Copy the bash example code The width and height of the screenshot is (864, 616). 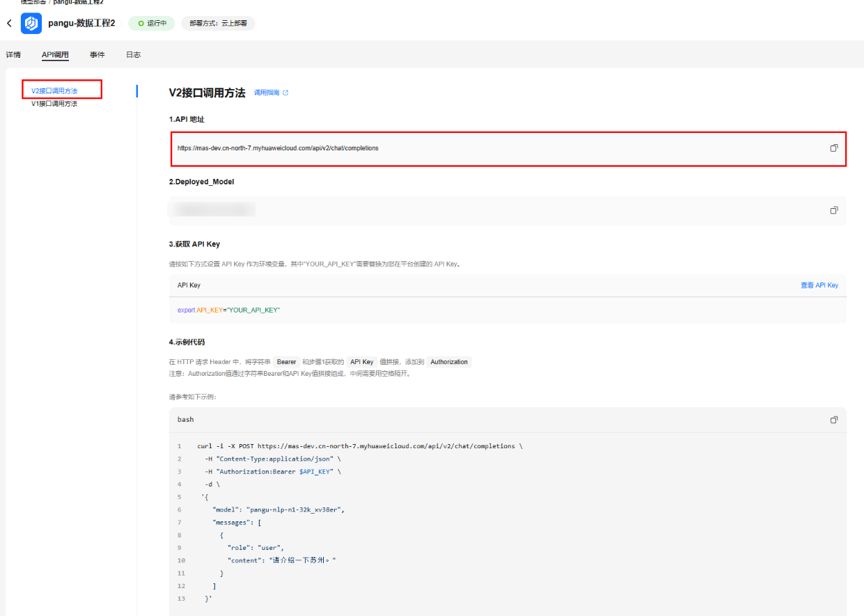(x=833, y=420)
